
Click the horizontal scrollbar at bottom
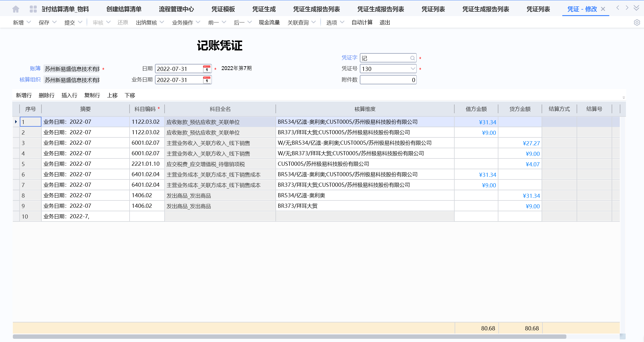[289, 337]
